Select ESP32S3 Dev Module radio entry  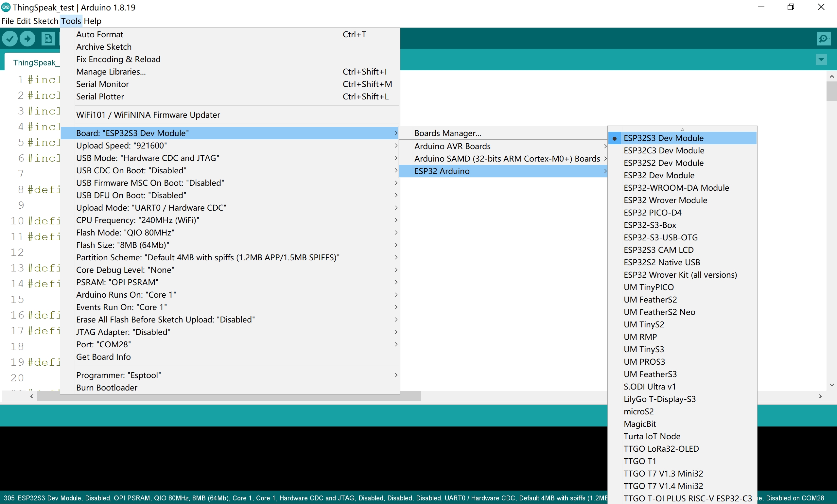[x=682, y=138]
